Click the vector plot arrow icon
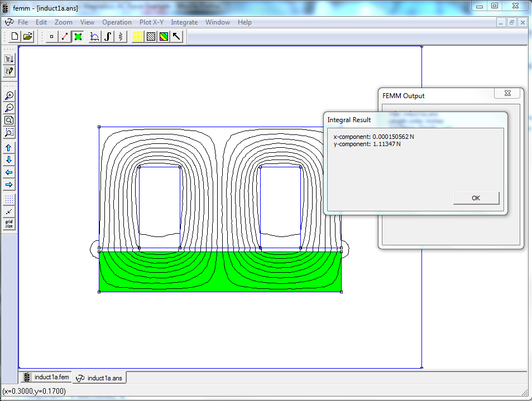 pos(177,36)
